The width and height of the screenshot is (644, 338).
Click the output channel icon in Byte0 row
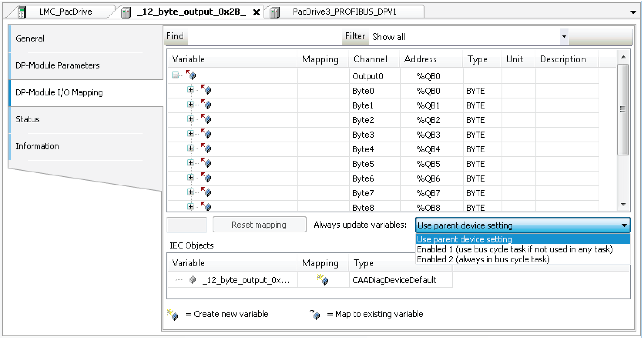click(x=207, y=90)
